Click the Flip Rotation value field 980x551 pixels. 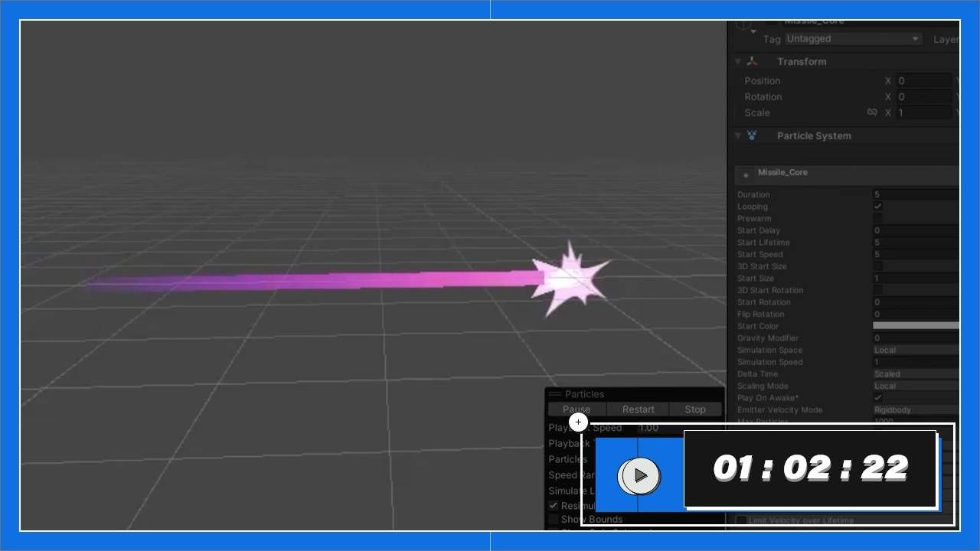pos(916,315)
